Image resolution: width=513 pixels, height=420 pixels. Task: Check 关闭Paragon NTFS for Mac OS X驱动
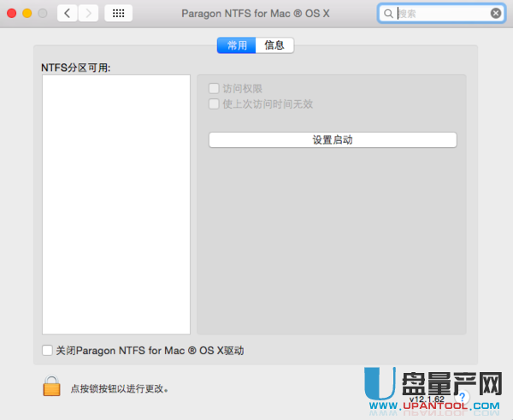(48, 350)
